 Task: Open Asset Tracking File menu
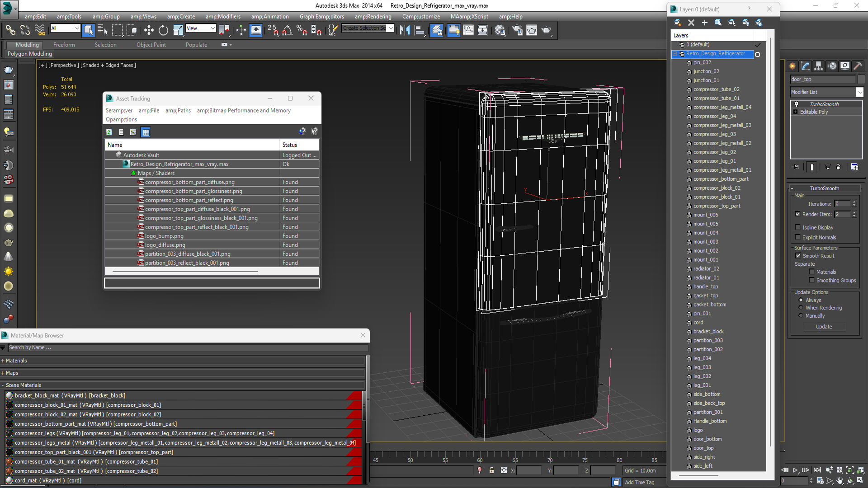pos(149,111)
